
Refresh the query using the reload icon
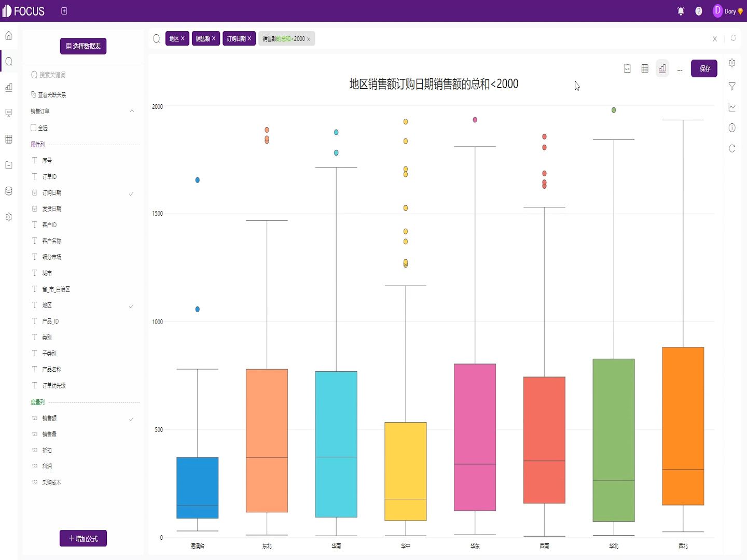pos(734,38)
